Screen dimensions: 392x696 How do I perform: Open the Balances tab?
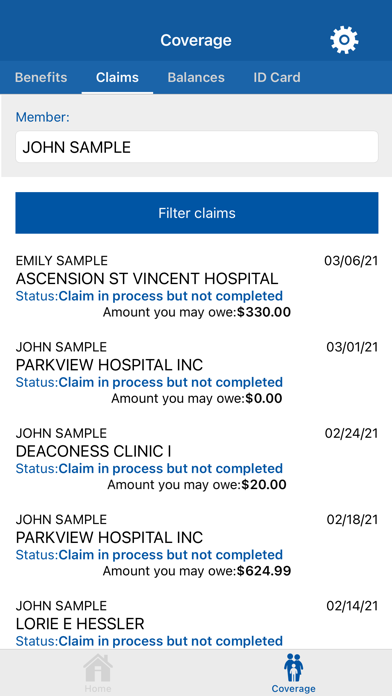[x=196, y=77]
